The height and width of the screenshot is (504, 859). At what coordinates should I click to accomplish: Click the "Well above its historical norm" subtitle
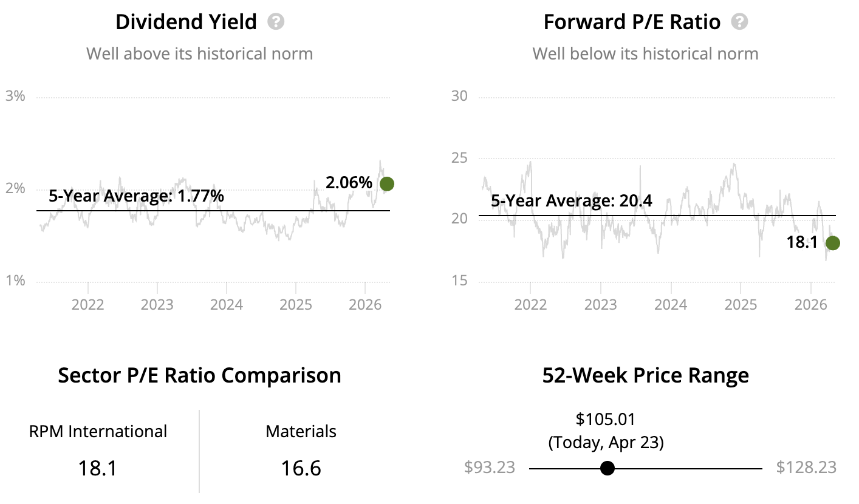199,53
